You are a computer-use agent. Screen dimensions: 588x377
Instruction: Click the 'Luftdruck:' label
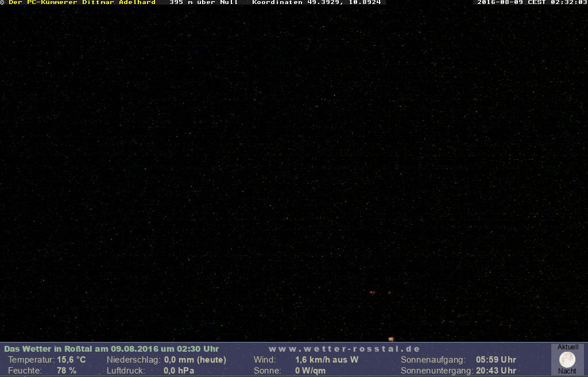click(126, 371)
